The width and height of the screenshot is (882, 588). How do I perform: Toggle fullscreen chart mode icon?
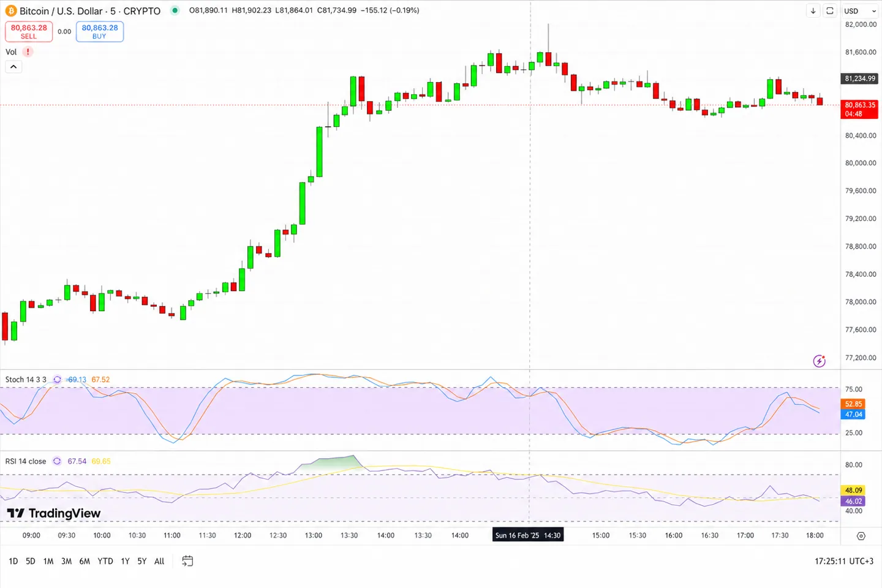coord(830,11)
